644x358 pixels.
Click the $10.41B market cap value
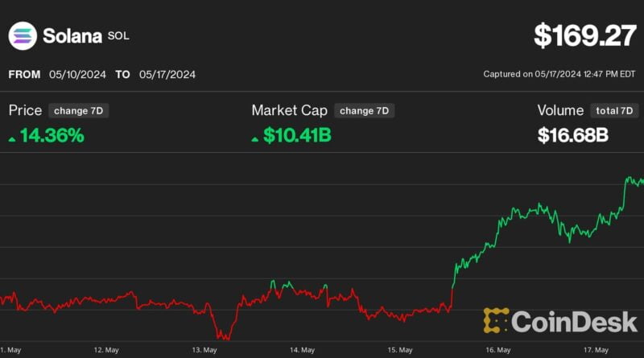(297, 136)
